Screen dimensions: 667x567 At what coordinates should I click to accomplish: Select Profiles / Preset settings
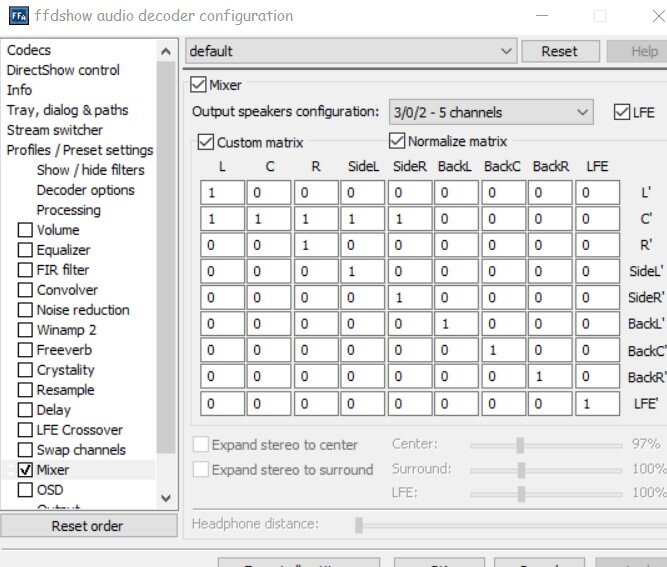pos(80,150)
